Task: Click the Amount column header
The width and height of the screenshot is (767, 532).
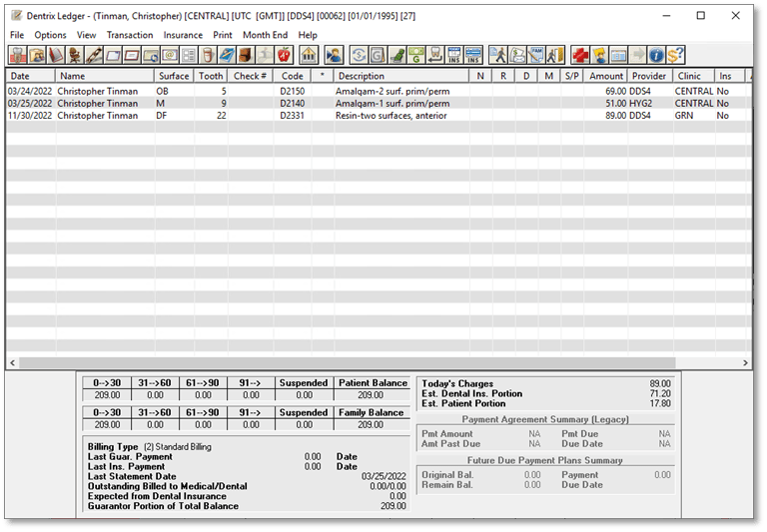Action: [606, 76]
